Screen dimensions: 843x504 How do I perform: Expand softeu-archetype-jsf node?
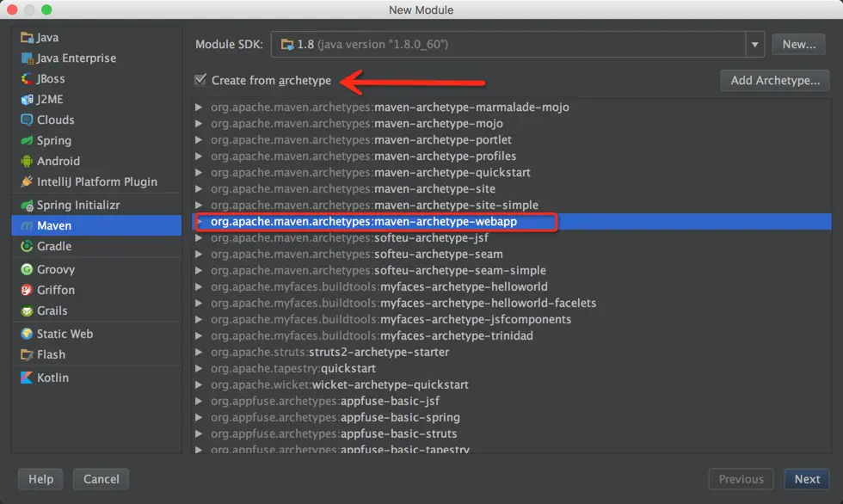pos(199,237)
